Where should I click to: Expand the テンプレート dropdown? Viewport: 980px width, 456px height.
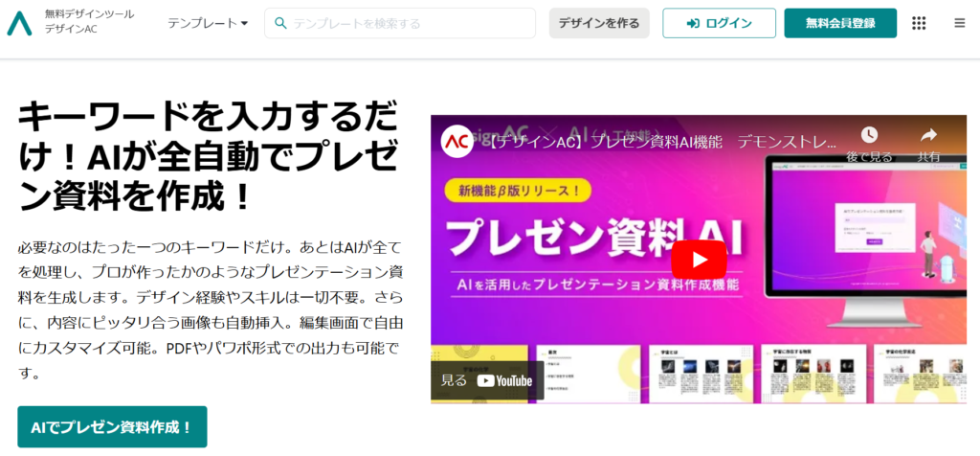(x=208, y=23)
